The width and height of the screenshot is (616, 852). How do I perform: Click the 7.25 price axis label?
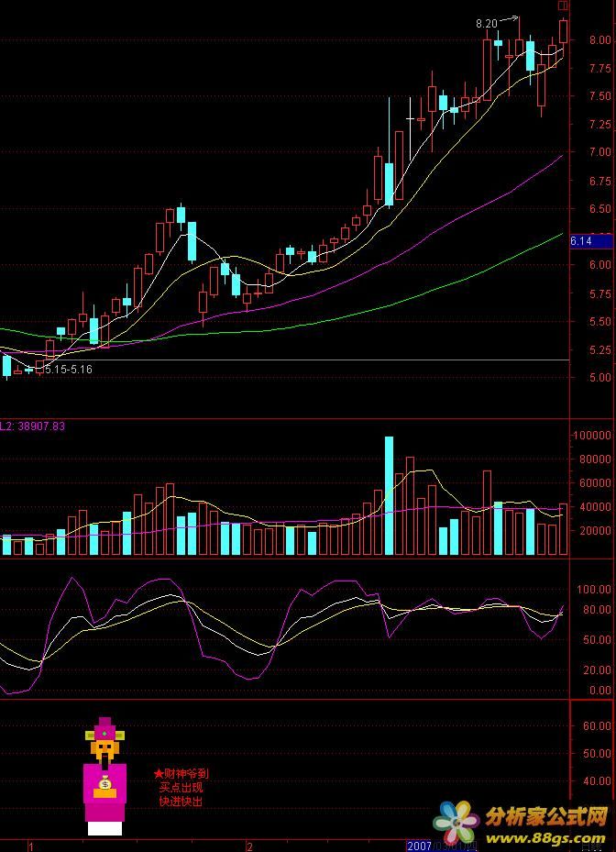[x=599, y=125]
